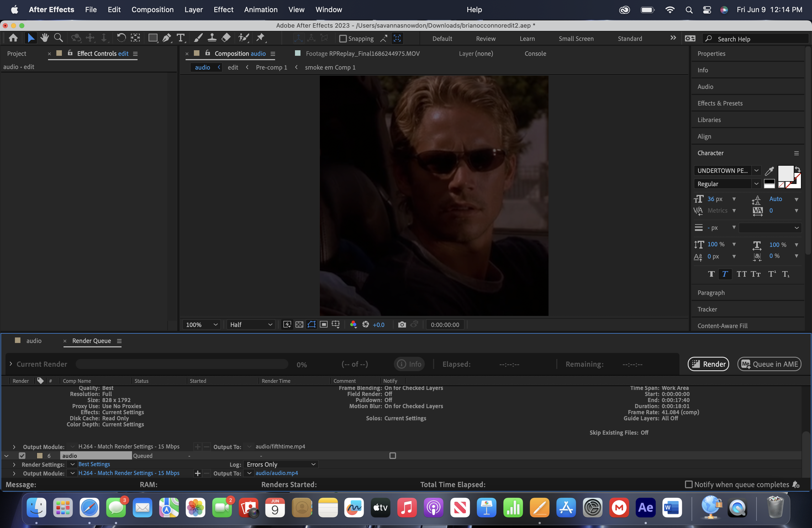The image size is (812, 528).
Task: Expand the Current Render details
Action: pos(10,364)
